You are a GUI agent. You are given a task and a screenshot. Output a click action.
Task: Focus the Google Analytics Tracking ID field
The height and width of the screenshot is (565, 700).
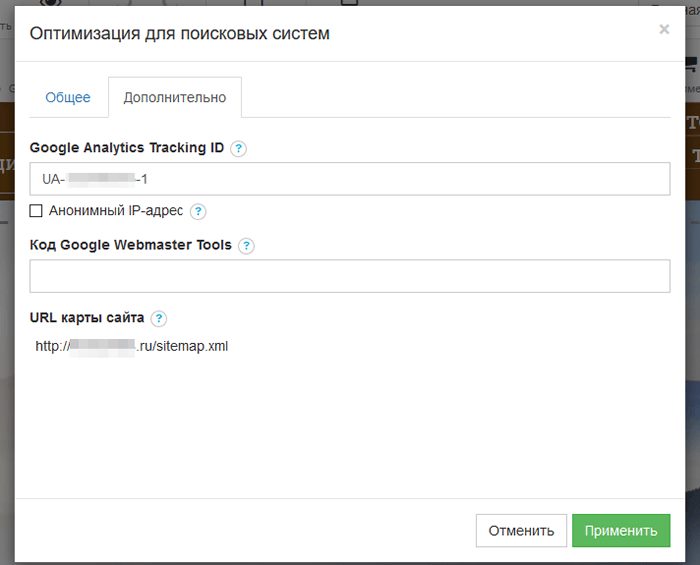(350, 179)
